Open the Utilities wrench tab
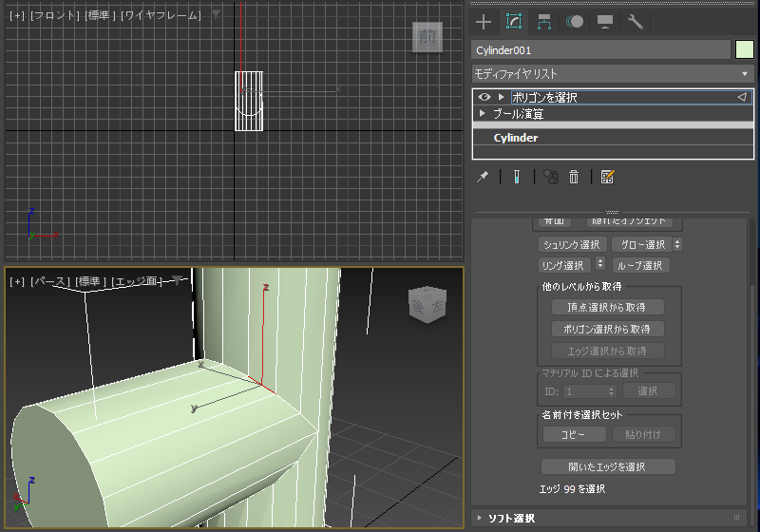 (635, 22)
